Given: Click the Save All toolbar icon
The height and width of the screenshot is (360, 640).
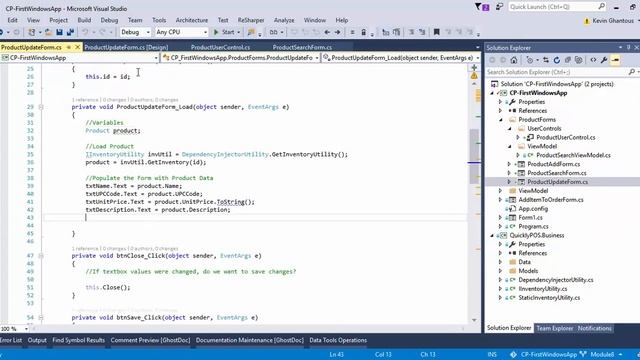Looking at the screenshot, I should (x=70, y=32).
